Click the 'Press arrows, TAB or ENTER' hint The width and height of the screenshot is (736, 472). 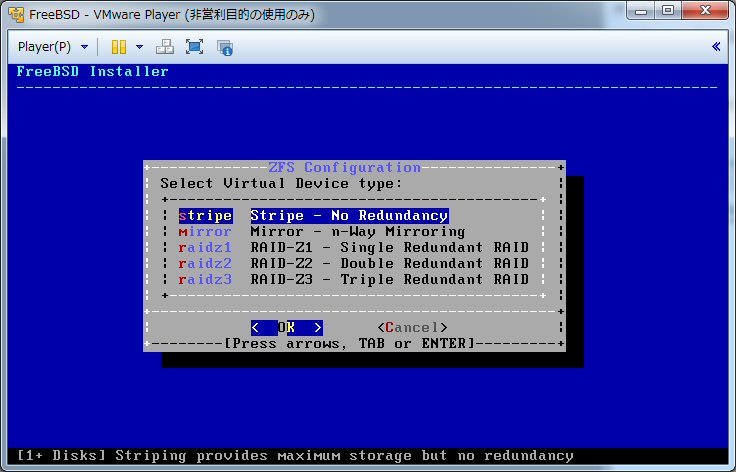pos(350,343)
